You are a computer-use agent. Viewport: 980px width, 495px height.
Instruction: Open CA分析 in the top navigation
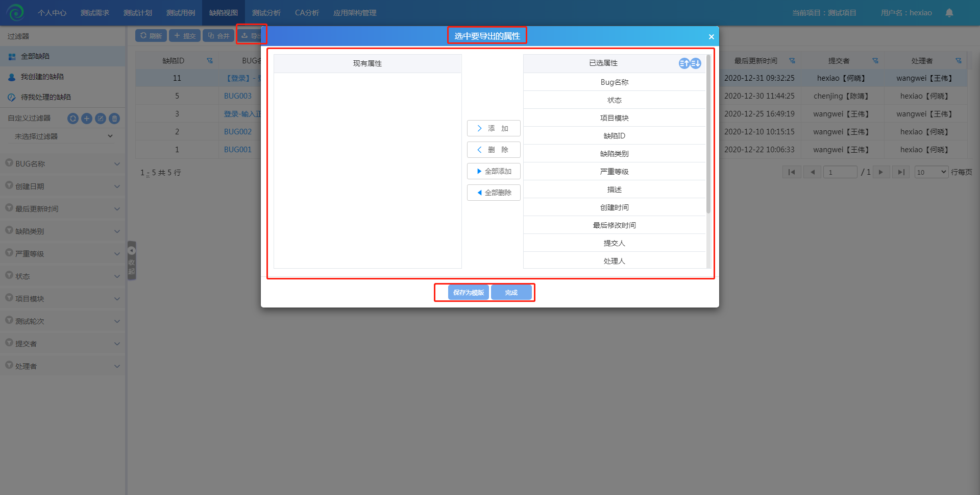[307, 13]
